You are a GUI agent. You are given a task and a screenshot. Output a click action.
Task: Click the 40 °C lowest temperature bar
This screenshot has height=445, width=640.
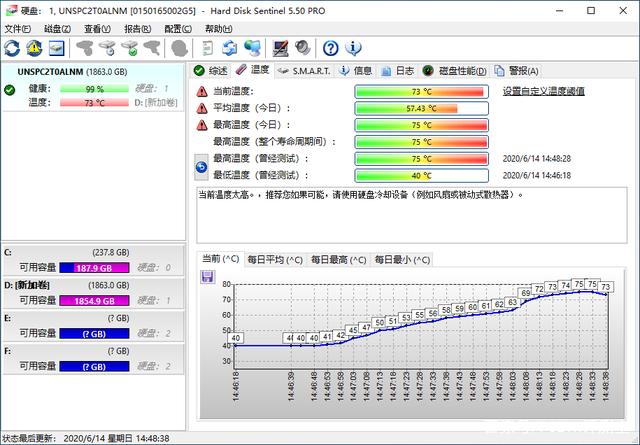tap(421, 176)
